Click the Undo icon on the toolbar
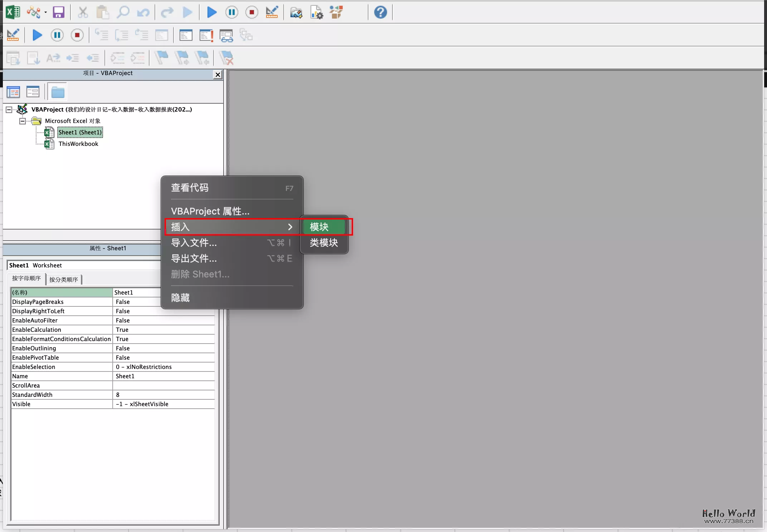The height and width of the screenshot is (532, 767). (x=143, y=12)
